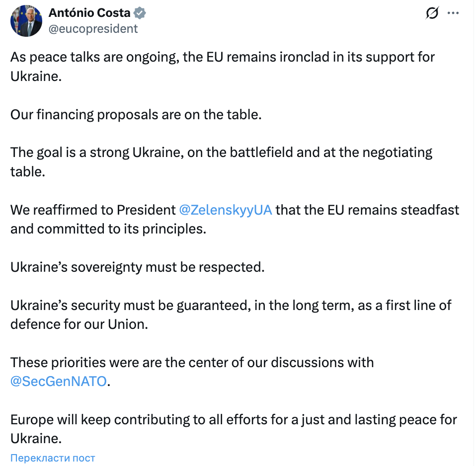This screenshot has width=476, height=466.
Task: Click 'and committed to its principles' line
Action: point(108,229)
